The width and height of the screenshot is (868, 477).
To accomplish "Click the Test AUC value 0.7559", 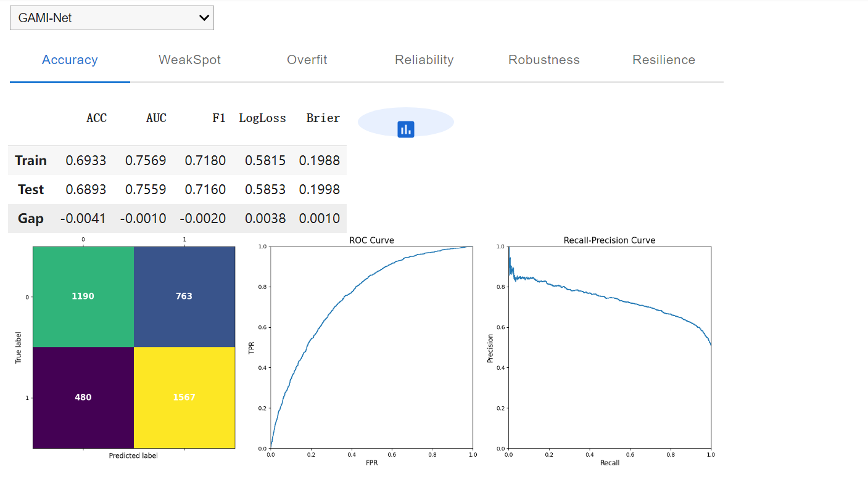I will tap(146, 190).
